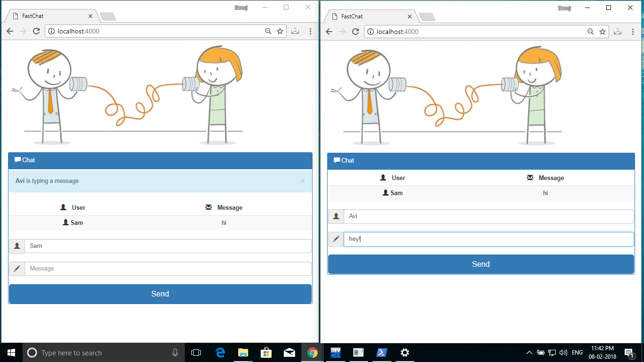
Task: Open zoom icon in right address bar
Action: point(590,32)
